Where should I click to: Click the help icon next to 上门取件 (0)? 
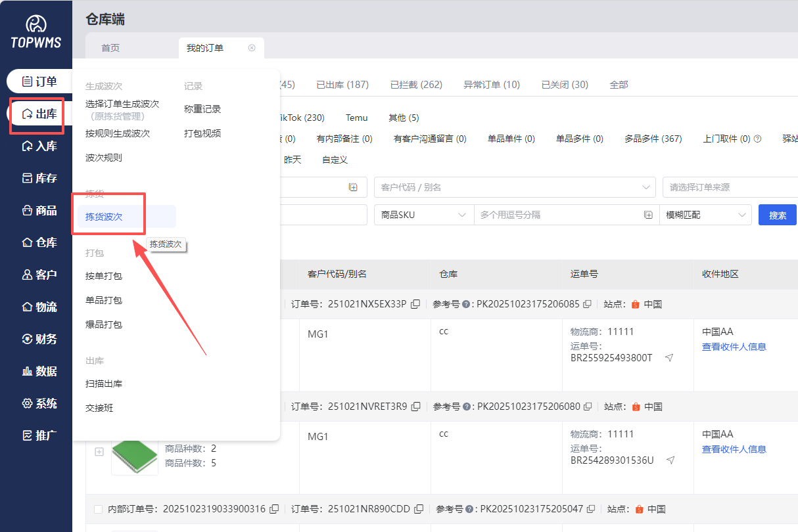click(x=757, y=139)
